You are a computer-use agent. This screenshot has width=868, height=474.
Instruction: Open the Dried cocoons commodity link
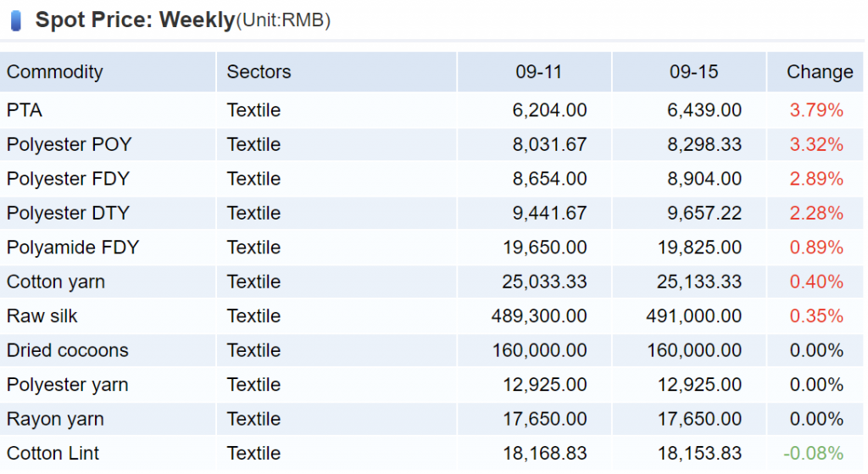pos(68,350)
